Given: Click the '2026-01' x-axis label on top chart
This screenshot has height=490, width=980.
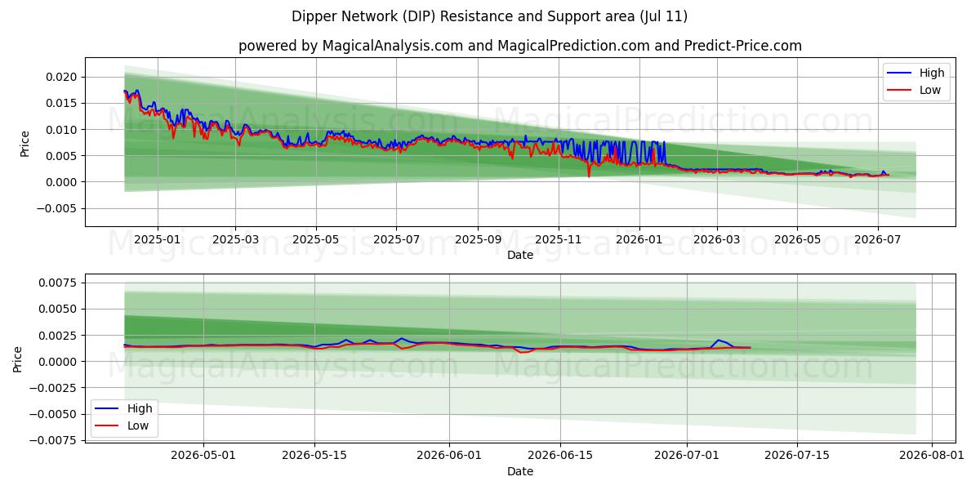Looking at the screenshot, I should (x=639, y=240).
